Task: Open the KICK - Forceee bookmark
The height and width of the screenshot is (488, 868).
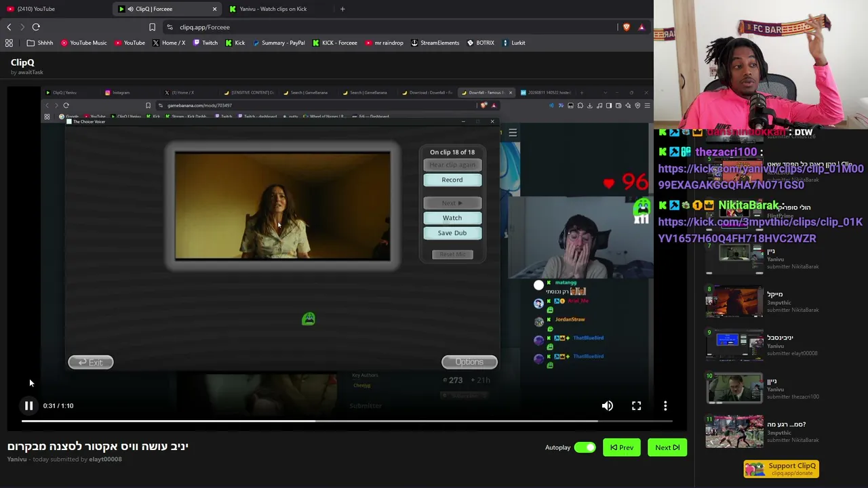Action: (334, 43)
